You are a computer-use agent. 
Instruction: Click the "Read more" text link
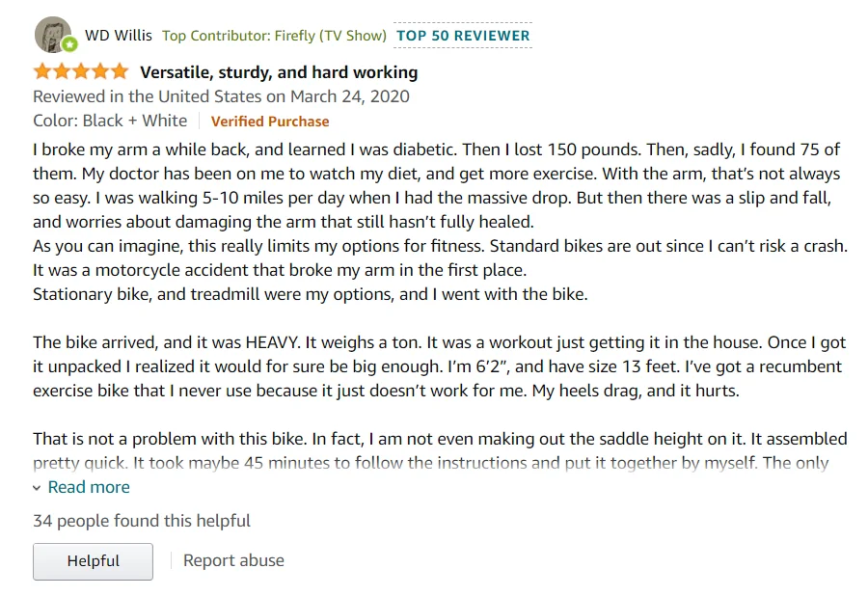tap(89, 487)
